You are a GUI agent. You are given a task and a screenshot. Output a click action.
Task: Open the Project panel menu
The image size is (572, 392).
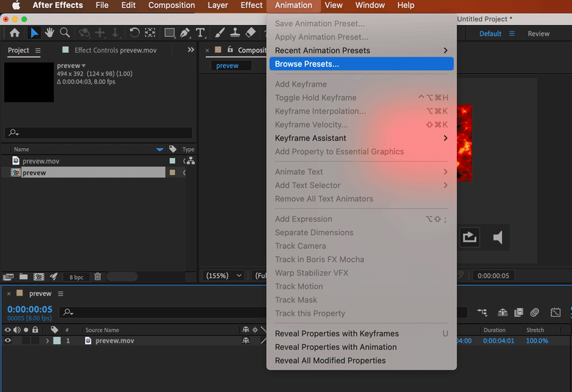click(x=38, y=50)
